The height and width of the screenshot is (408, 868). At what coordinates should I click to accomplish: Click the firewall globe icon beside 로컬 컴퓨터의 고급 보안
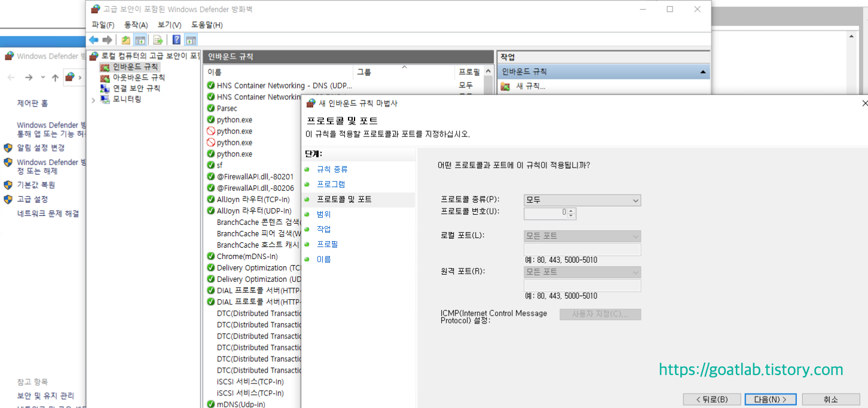94,56
